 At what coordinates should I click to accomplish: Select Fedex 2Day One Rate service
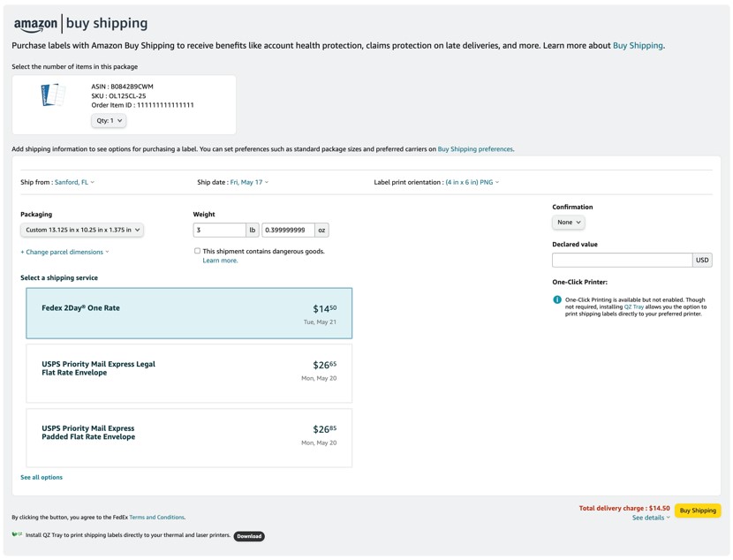coord(189,313)
